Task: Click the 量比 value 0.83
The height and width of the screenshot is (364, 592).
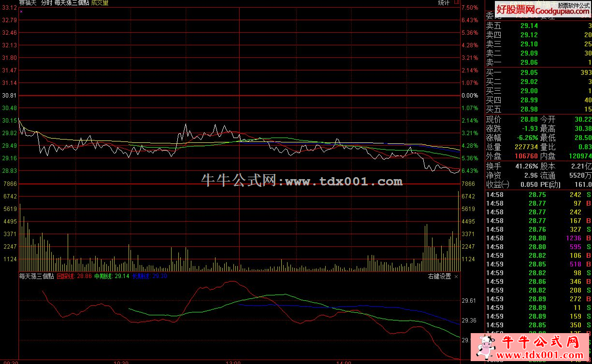Action: click(585, 147)
